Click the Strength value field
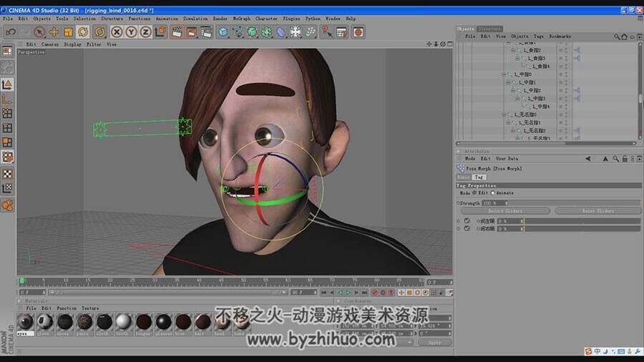 (x=495, y=202)
